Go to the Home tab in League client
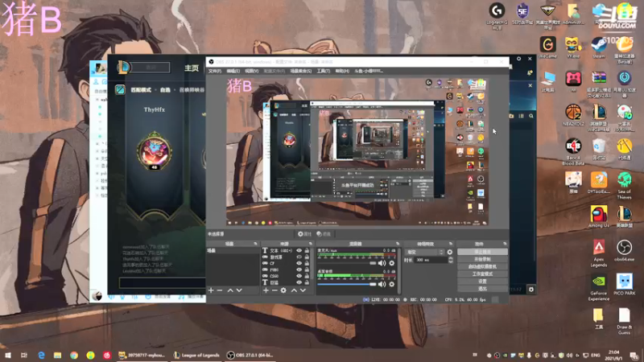This screenshot has width=644, height=362. 192,68
